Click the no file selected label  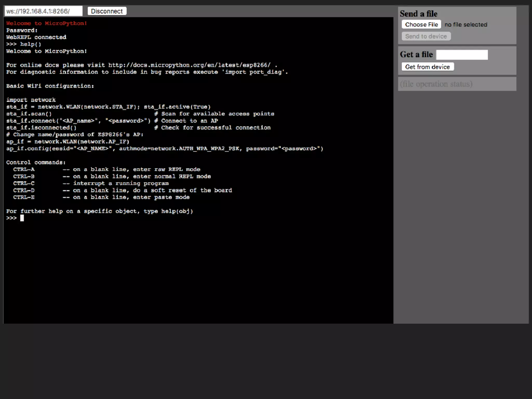click(465, 25)
